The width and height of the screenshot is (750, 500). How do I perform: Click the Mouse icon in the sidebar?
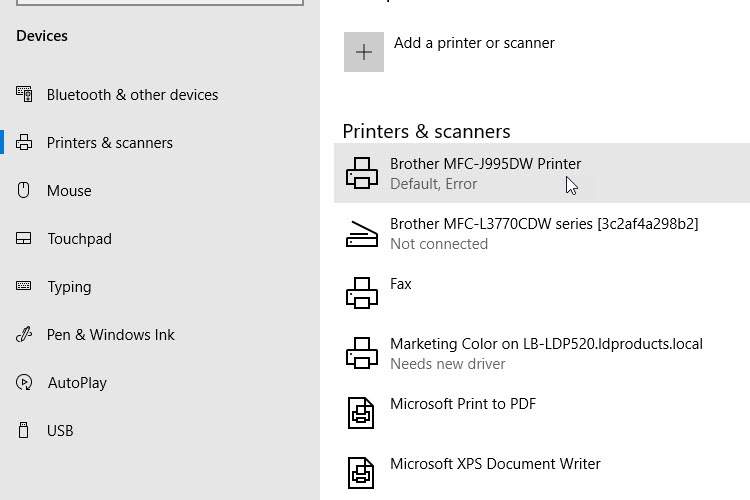[25, 190]
